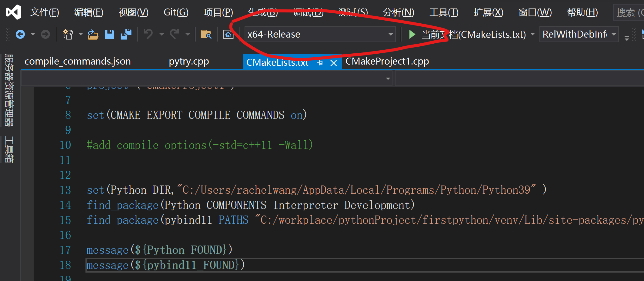Open file using the open folder icon

coord(93,34)
